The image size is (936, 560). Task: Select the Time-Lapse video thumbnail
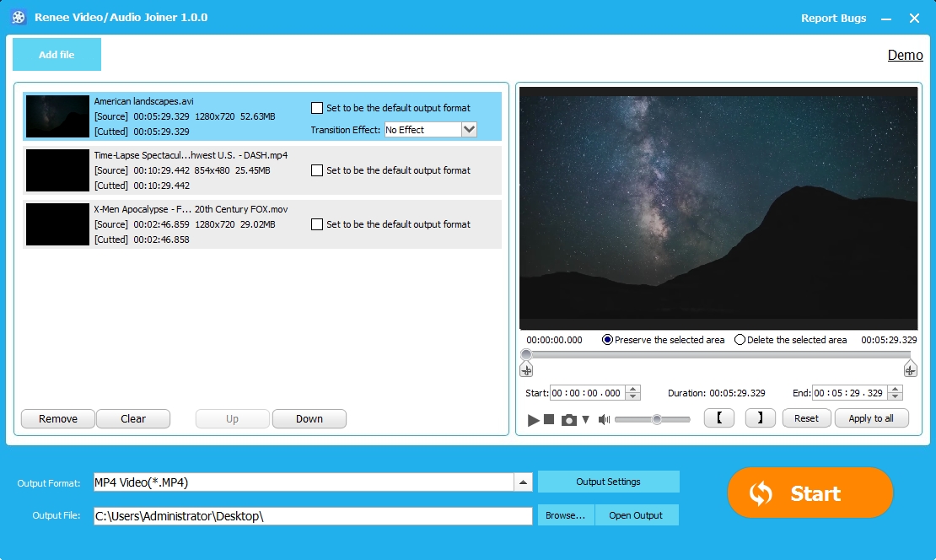tap(57, 170)
